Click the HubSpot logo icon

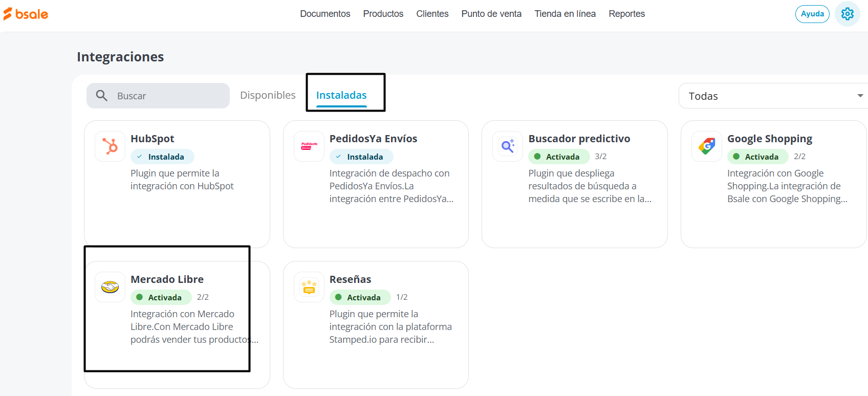[110, 146]
